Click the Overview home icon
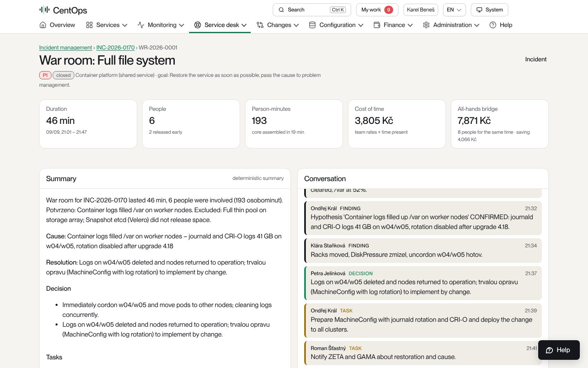This screenshot has height=368, width=588. point(43,25)
